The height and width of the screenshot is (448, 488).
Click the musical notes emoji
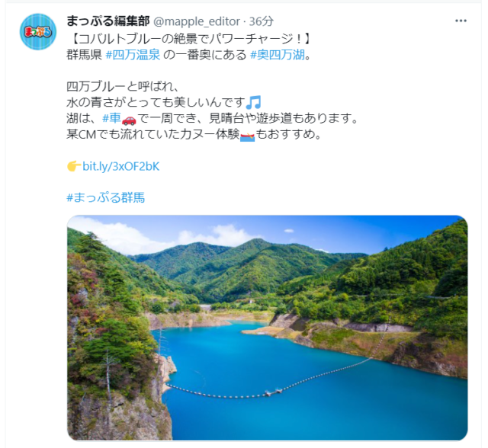pos(253,102)
